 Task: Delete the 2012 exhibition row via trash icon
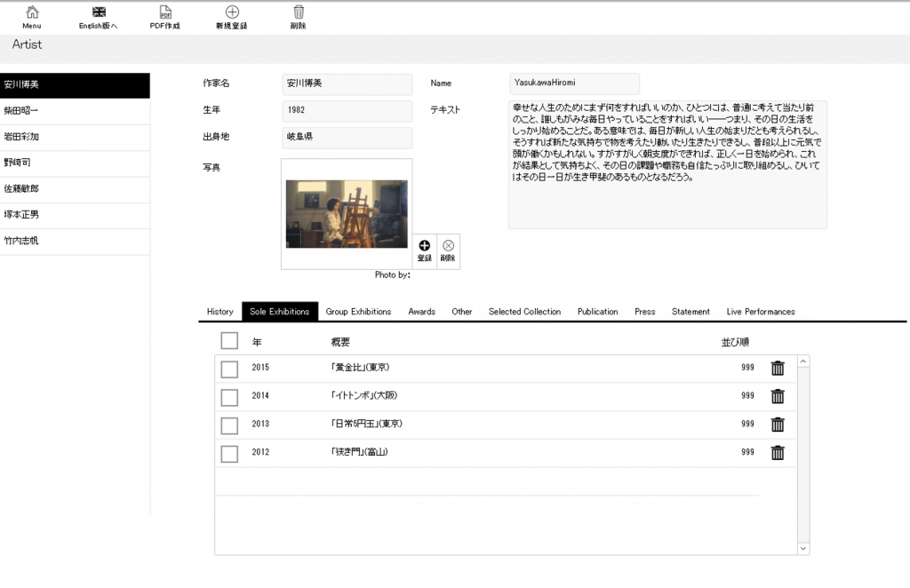pyautogui.click(x=778, y=453)
